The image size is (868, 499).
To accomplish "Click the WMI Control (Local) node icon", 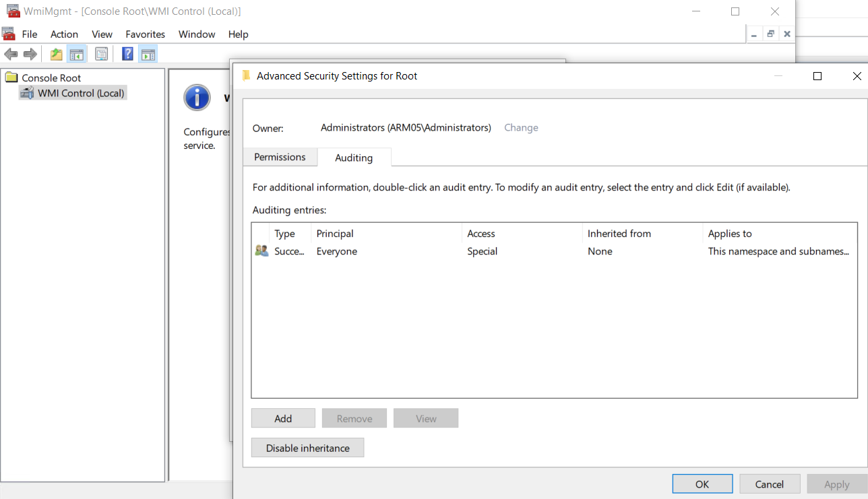I will (27, 93).
